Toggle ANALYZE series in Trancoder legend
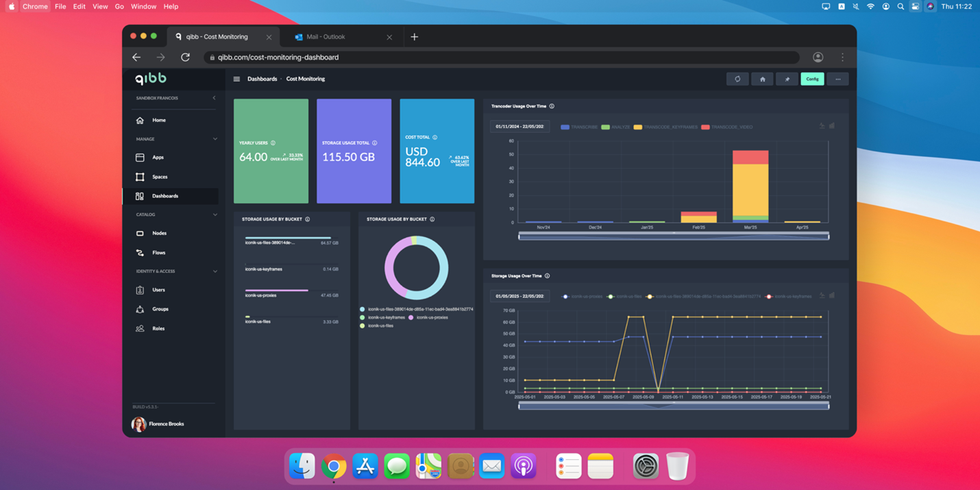Viewport: 980px width, 490px height. [615, 127]
